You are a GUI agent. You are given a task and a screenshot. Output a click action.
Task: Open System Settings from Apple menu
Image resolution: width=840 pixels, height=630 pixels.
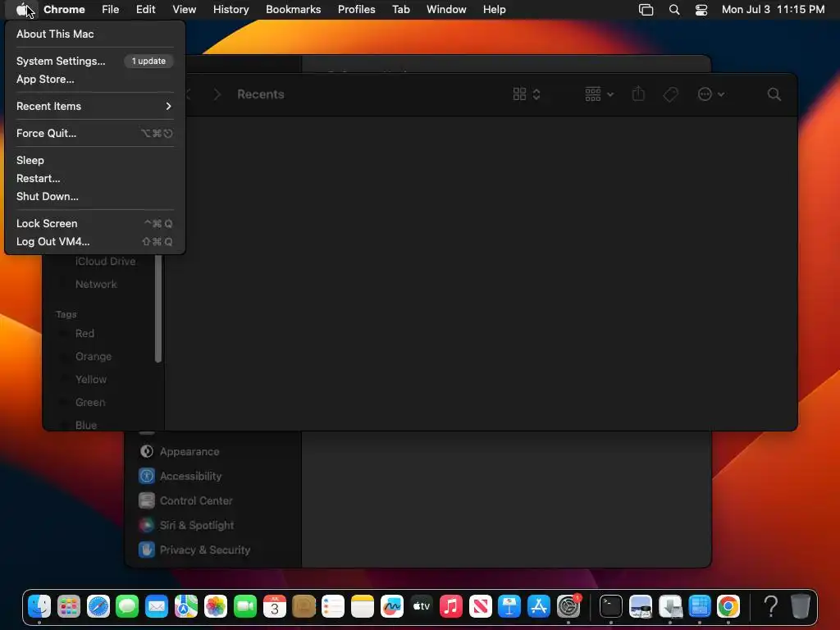(95, 61)
